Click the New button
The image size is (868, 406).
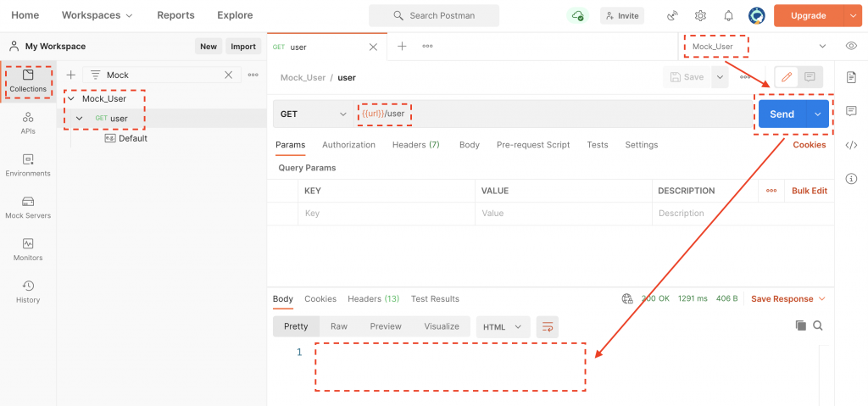(209, 47)
